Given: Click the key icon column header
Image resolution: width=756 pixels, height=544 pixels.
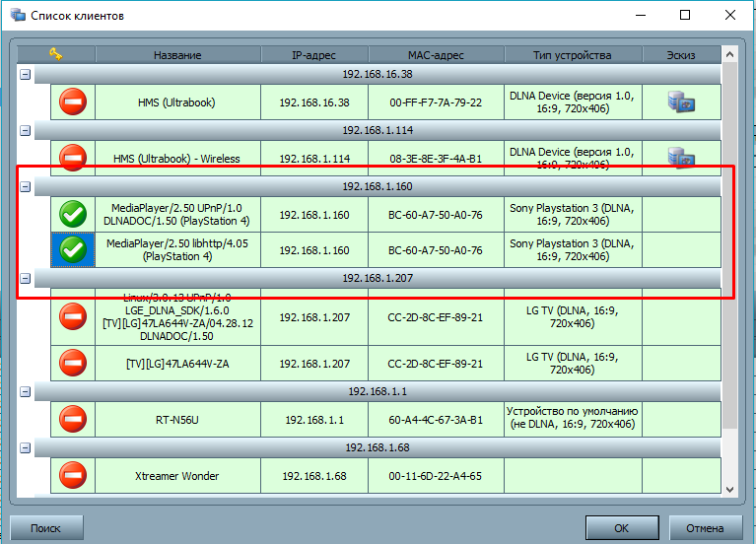Looking at the screenshot, I should point(56,55).
